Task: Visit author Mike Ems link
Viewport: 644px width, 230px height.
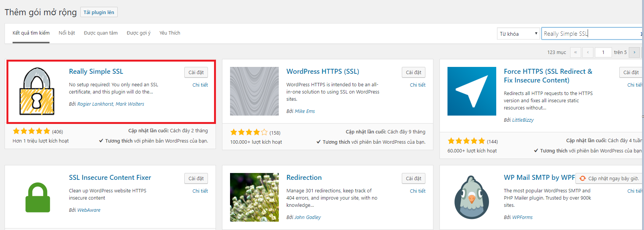Action: pos(305,111)
